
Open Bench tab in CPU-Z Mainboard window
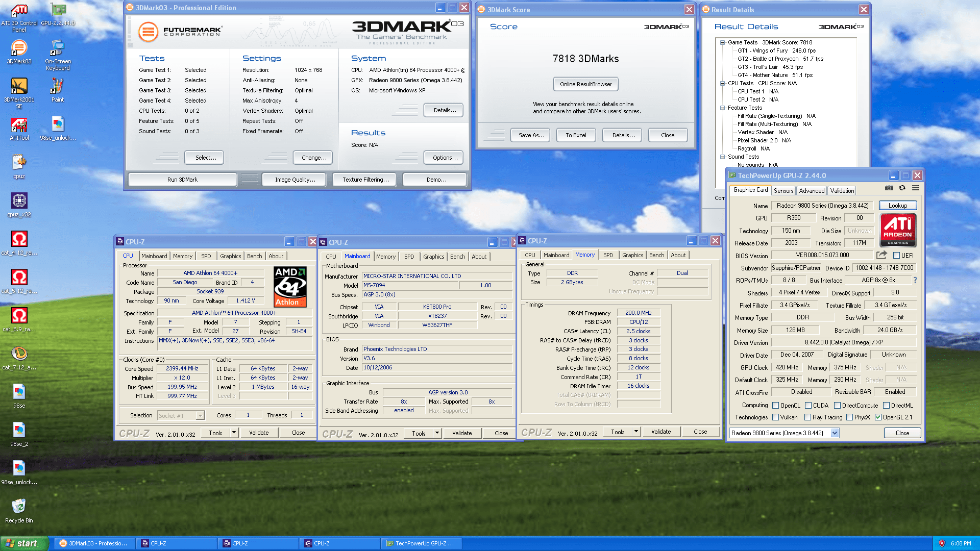pyautogui.click(x=457, y=257)
